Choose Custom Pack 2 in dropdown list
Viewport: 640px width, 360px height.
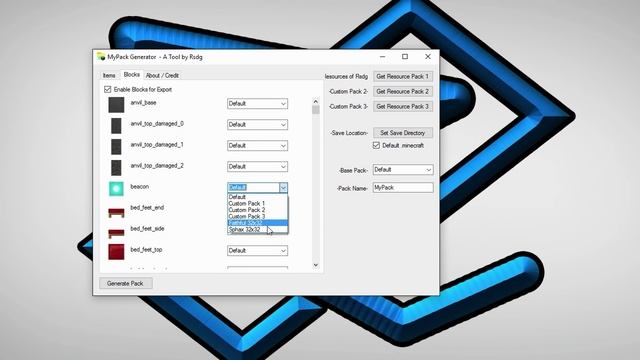click(x=258, y=210)
